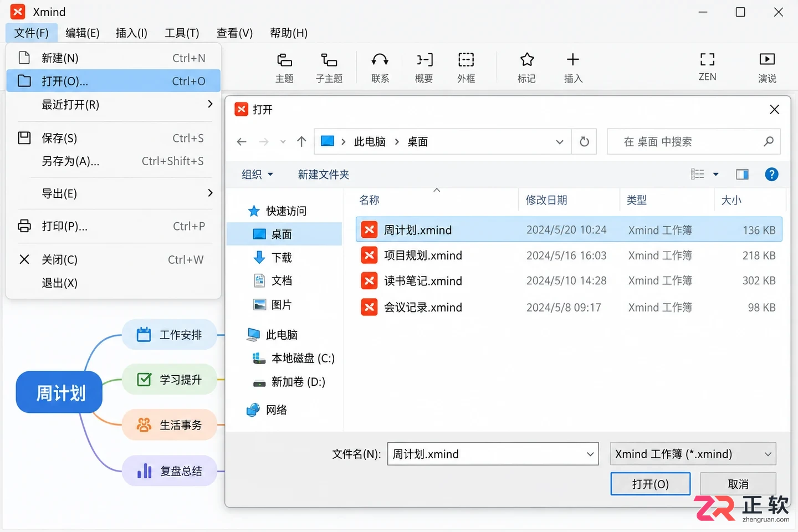Click the 新建文件夹 button
Screen dimensions: 798x532
[x=324, y=175]
